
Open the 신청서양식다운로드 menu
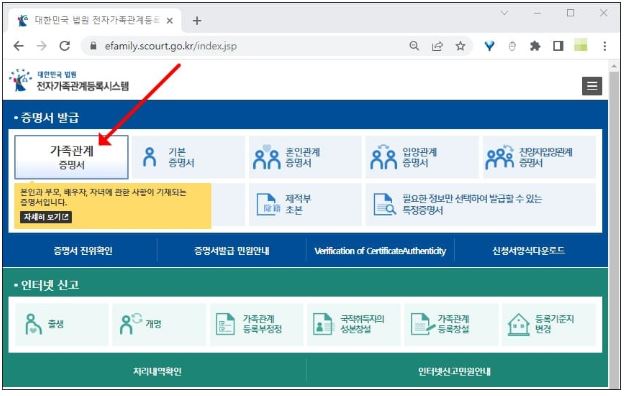[529, 251]
